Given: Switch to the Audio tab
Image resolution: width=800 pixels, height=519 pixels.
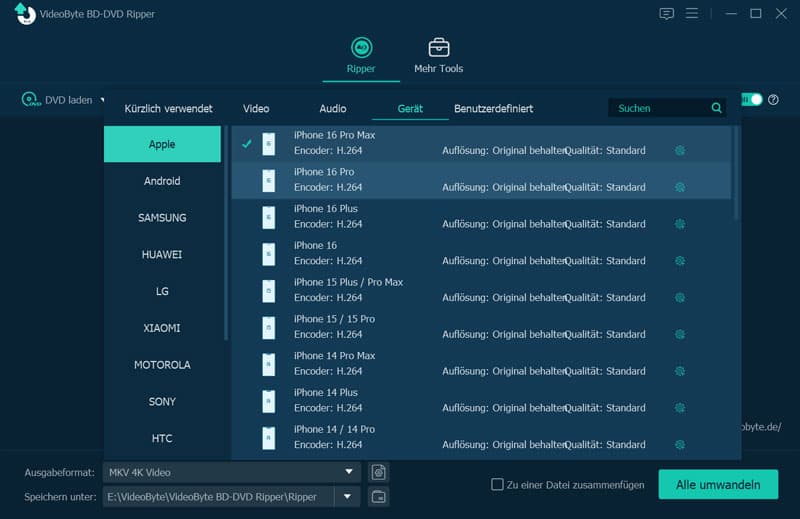Looking at the screenshot, I should pyautogui.click(x=333, y=108).
